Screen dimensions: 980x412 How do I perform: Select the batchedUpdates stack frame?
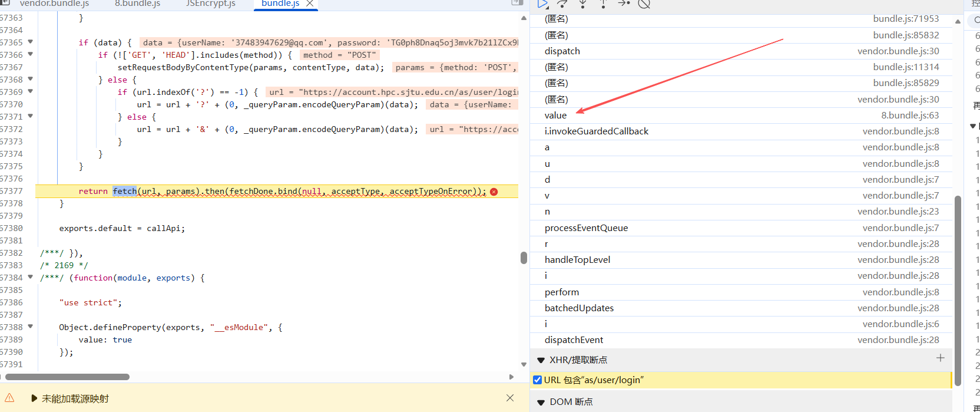(741, 308)
